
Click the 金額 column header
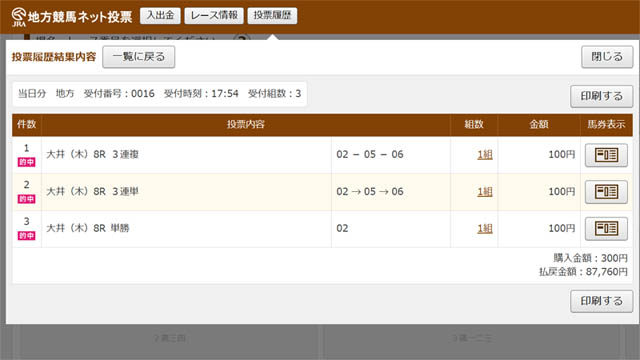click(539, 124)
